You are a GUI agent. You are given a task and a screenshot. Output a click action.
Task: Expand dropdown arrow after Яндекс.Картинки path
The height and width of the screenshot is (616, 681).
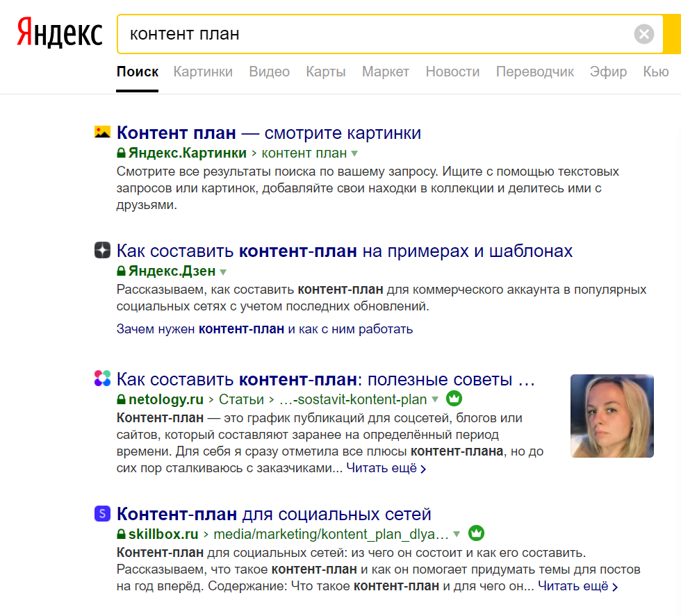[354, 153]
